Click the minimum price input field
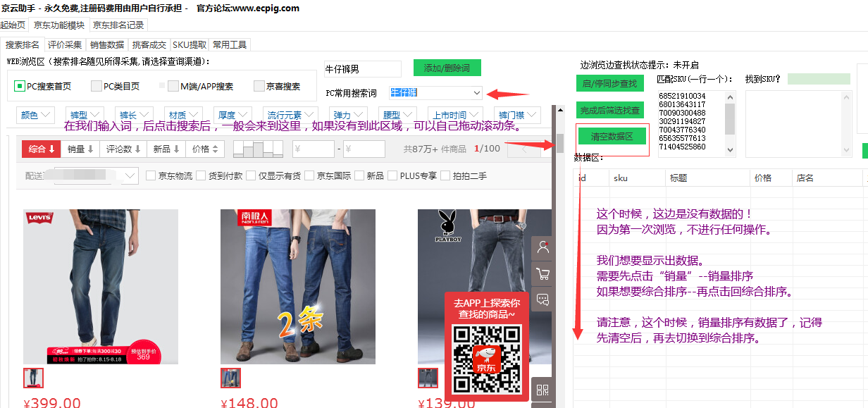 coord(314,149)
